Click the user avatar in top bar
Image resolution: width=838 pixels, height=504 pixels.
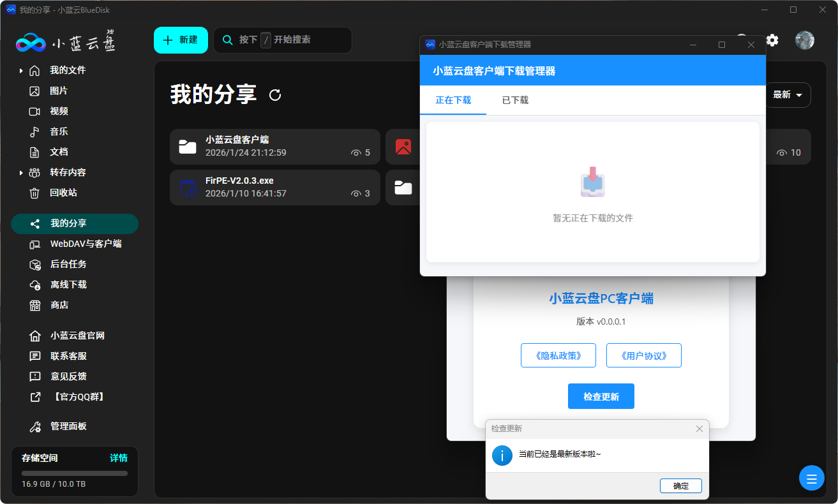coord(804,40)
